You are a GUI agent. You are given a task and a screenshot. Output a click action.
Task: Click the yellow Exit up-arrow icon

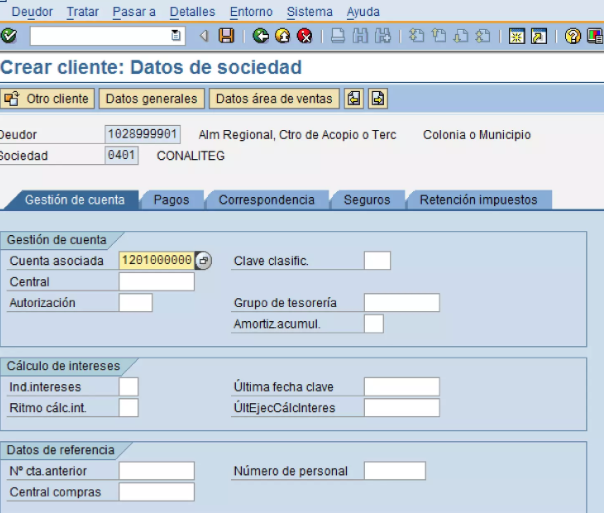coord(283,36)
